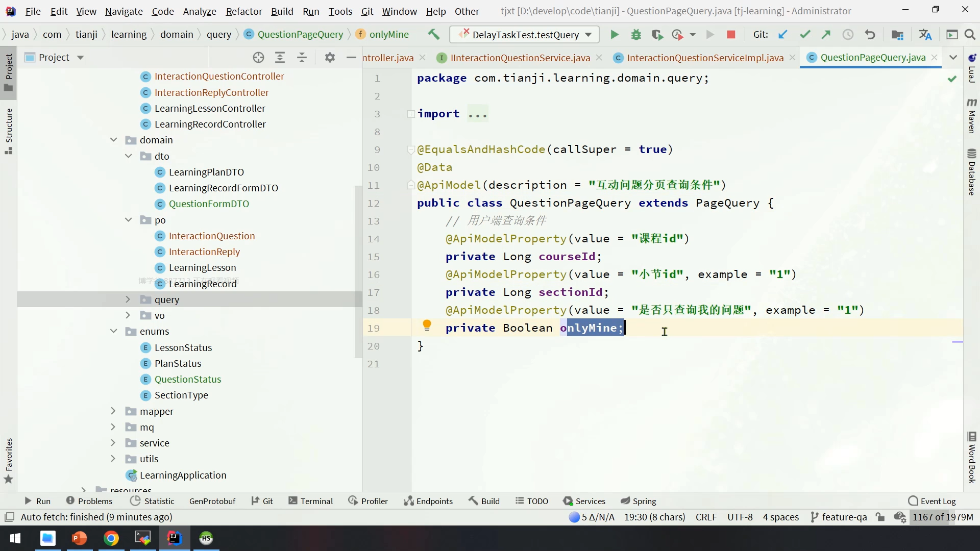Click the Search Everywhere magnifier icon

[x=970, y=35]
